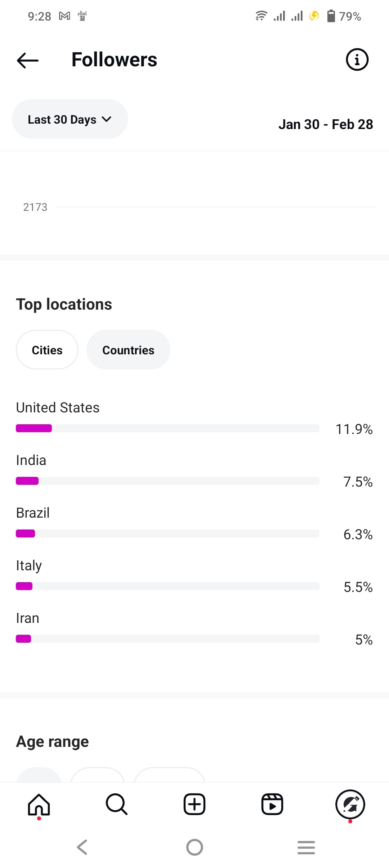Click the chevron beside Last 30 Days
This screenshot has height=868, width=389.
point(107,119)
